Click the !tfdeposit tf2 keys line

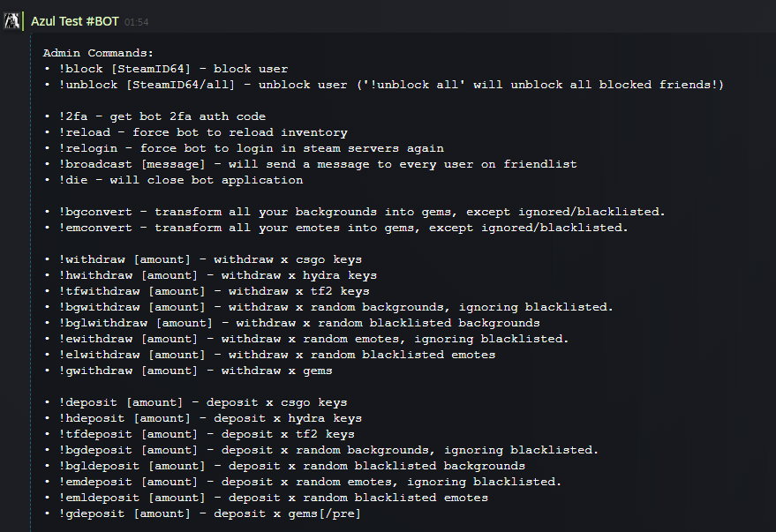pyautogui.click(x=199, y=434)
